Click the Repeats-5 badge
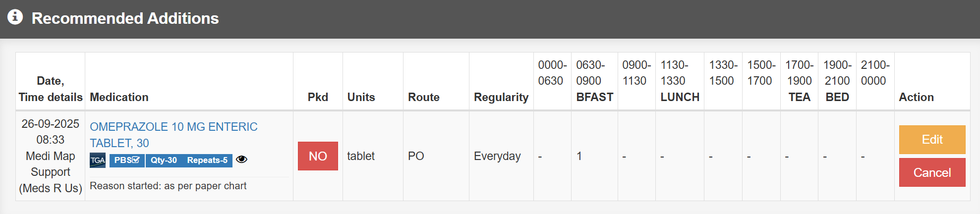The height and width of the screenshot is (214, 980). click(207, 160)
